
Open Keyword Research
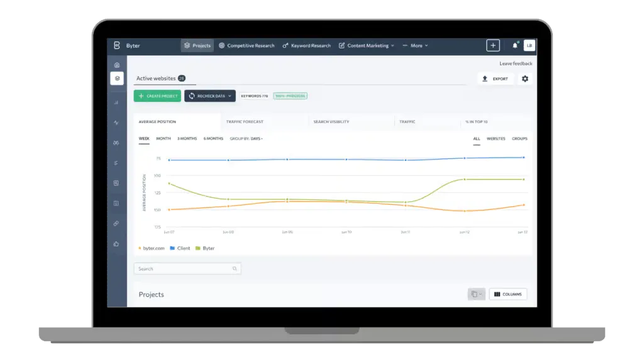(306, 45)
